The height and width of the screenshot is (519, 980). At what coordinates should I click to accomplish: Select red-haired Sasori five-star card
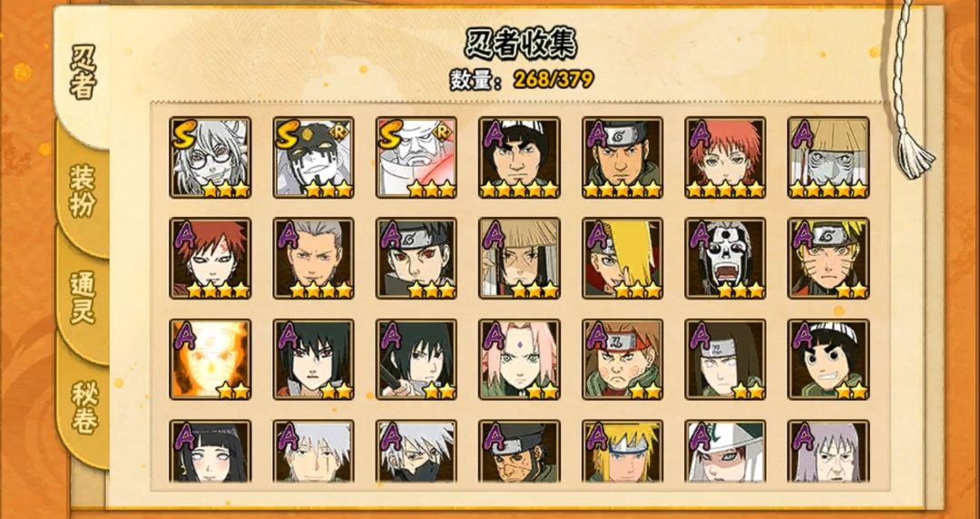pos(725,158)
